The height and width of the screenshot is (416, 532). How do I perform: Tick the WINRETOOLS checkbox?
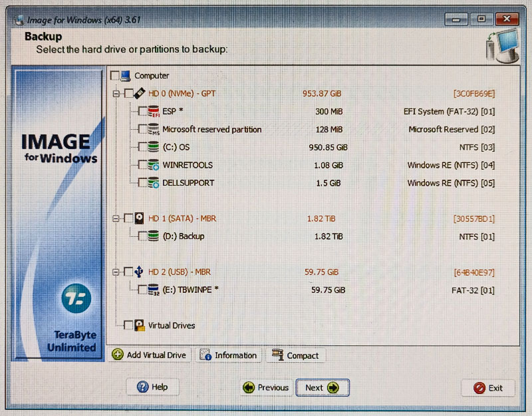143,165
